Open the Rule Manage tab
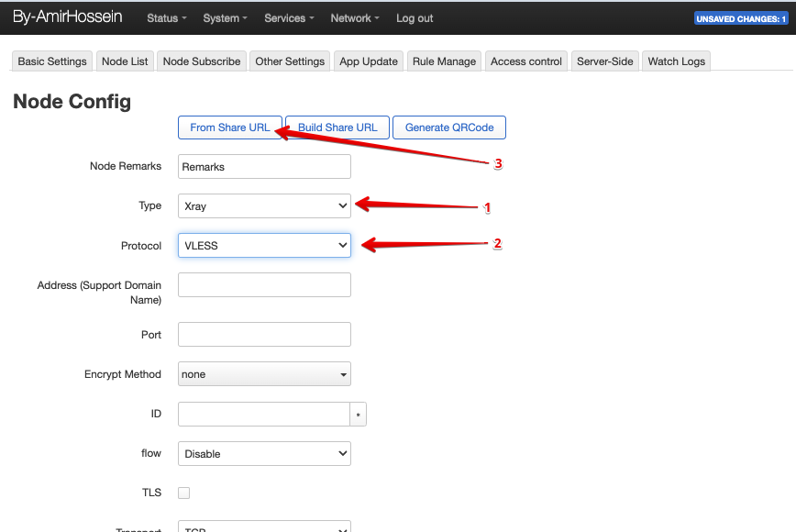The width and height of the screenshot is (796, 532). click(x=444, y=61)
